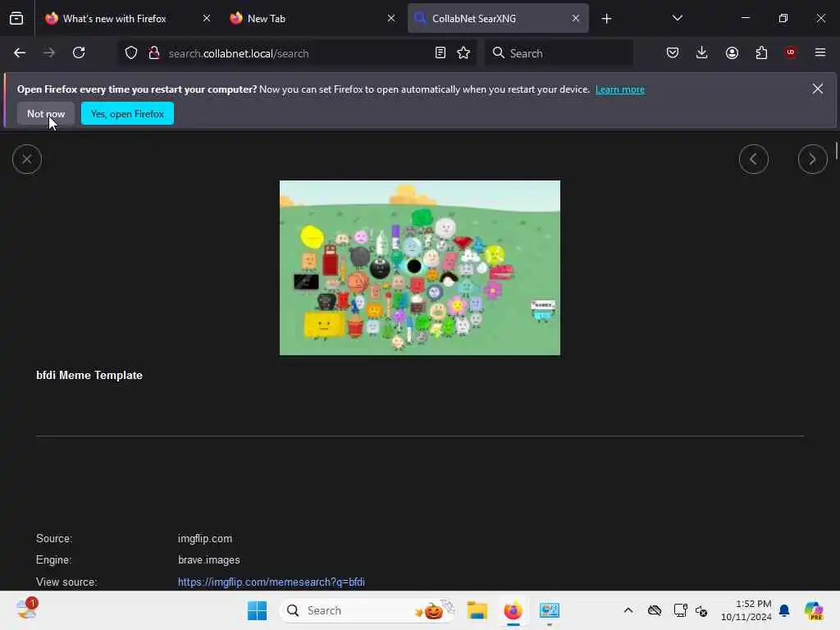Click the page vertical scrollbar
Screen dimensions: 840x630
[x=836, y=151]
